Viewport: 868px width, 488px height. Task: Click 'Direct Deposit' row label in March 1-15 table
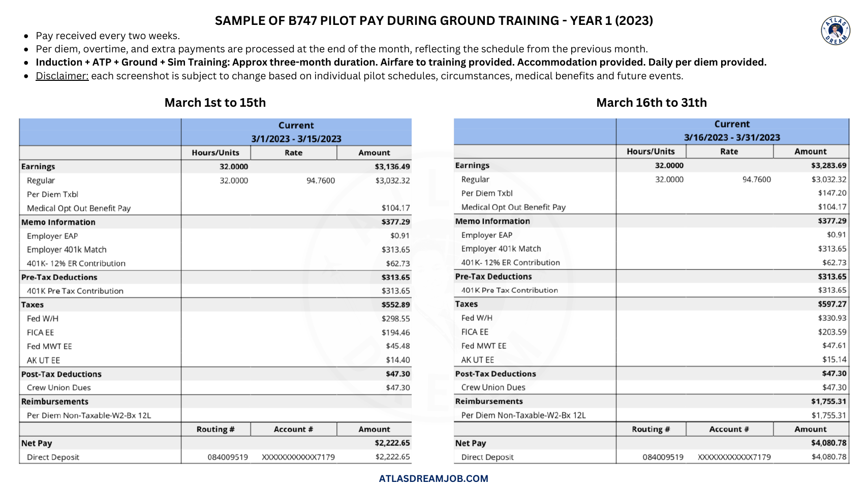pyautogui.click(x=53, y=457)
